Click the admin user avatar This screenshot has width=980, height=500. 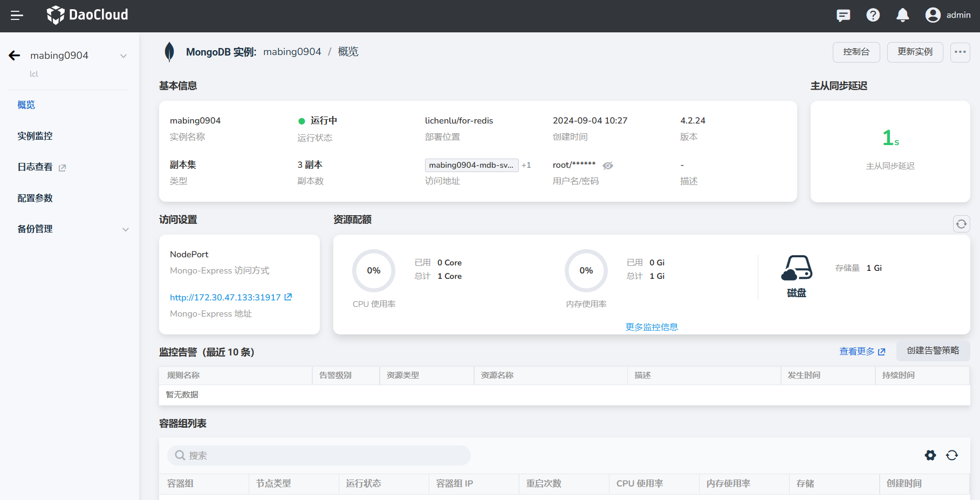click(933, 15)
